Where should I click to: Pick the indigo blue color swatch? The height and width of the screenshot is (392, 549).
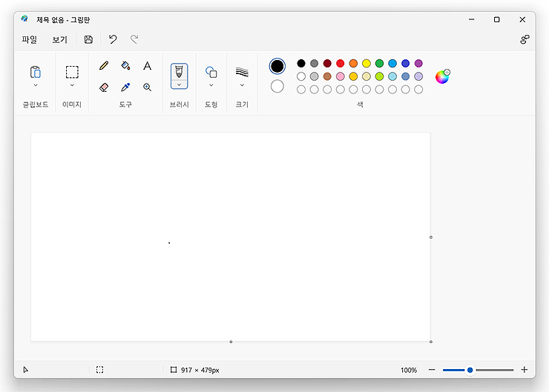click(406, 63)
